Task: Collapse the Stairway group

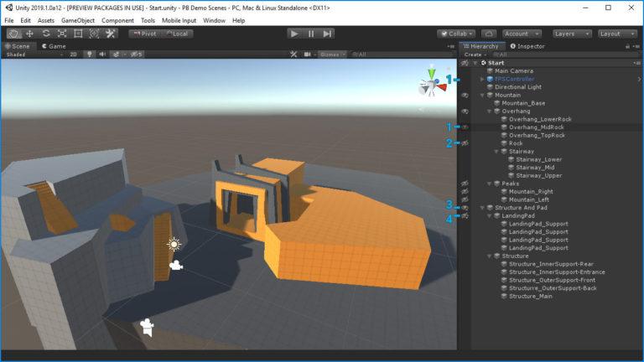Action: (496, 152)
